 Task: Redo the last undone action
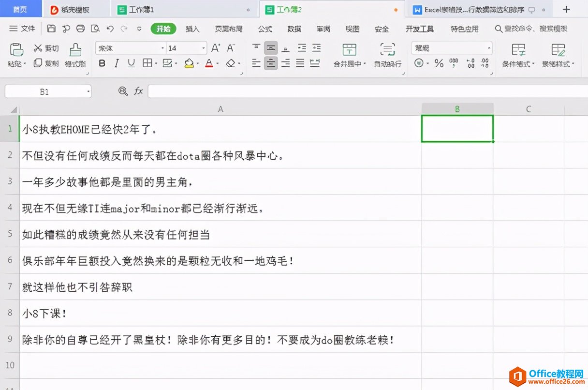[x=124, y=29]
